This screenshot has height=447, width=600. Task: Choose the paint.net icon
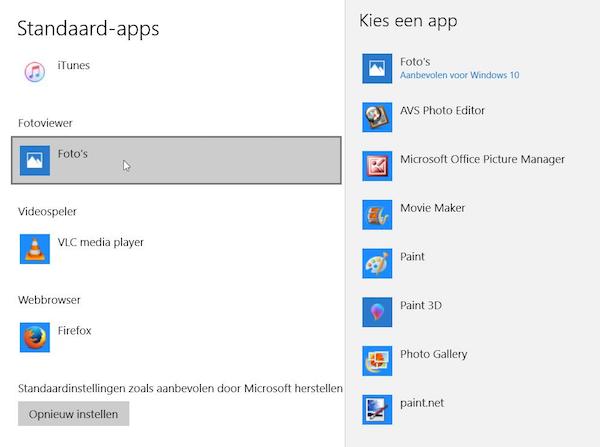pyautogui.click(x=377, y=409)
